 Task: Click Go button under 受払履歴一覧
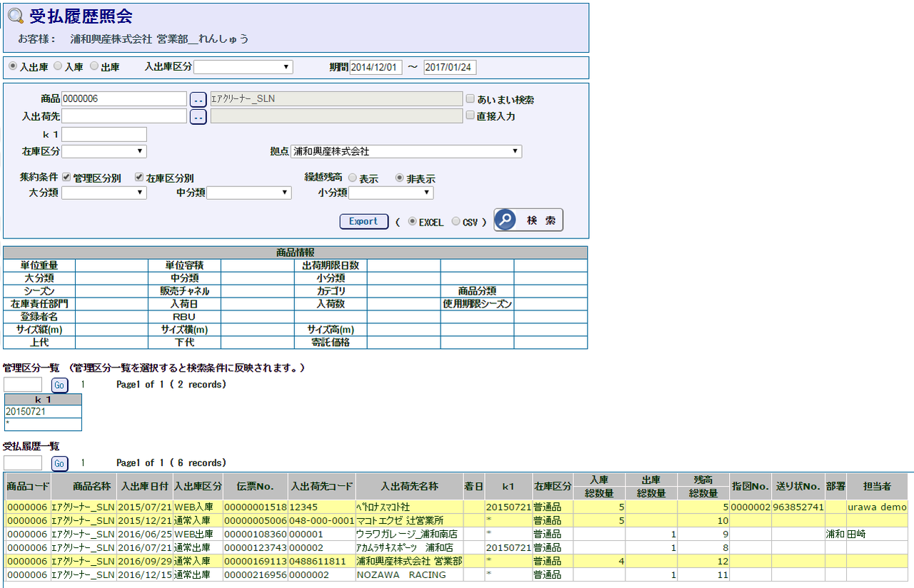click(x=59, y=464)
